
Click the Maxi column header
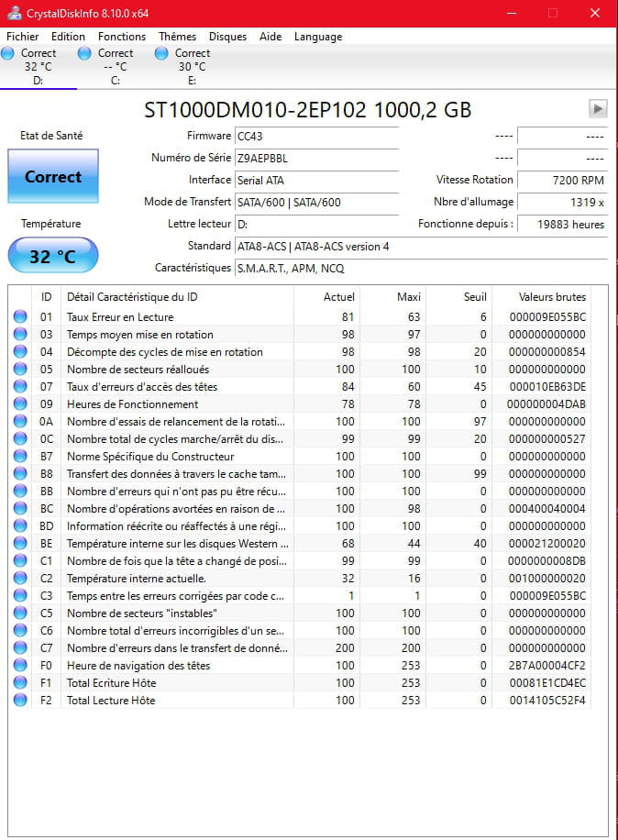click(x=392, y=297)
